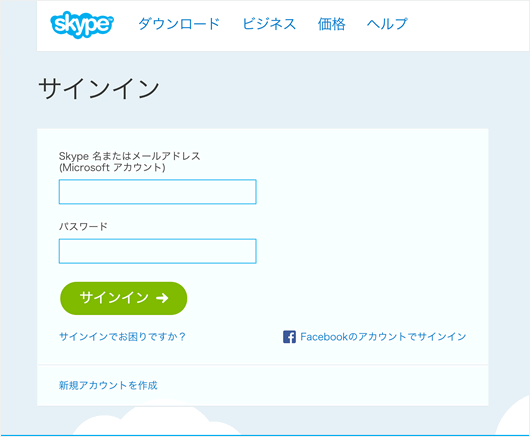The width and height of the screenshot is (530, 437).
Task: Click the white arrow inside サインイン button
Action: tap(162, 298)
